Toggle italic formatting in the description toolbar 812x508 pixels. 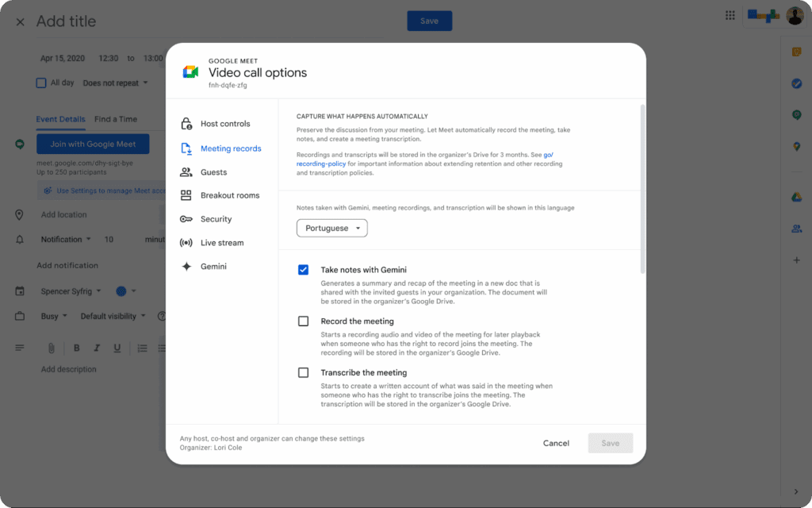(97, 348)
